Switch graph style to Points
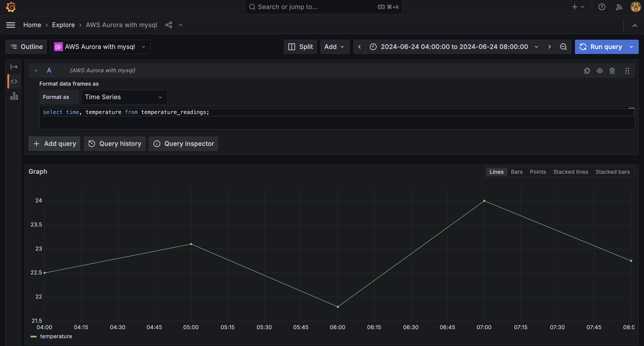 coord(538,172)
